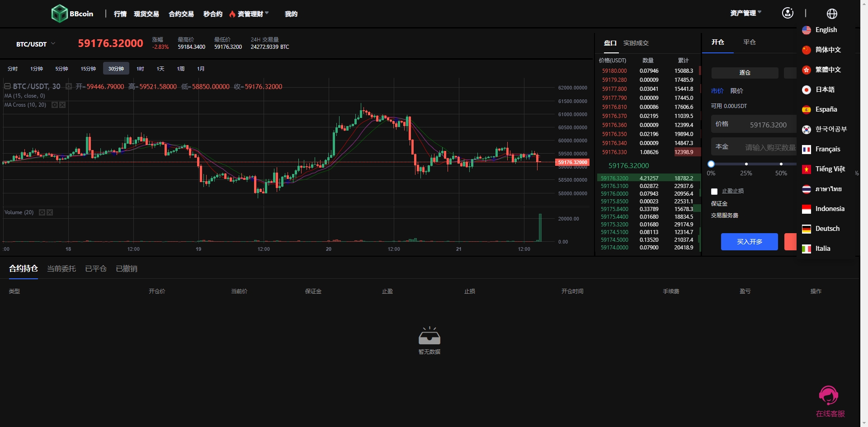The image size is (868, 427).
Task: Open BTC/USDT chart settings gear
Action: click(69, 86)
